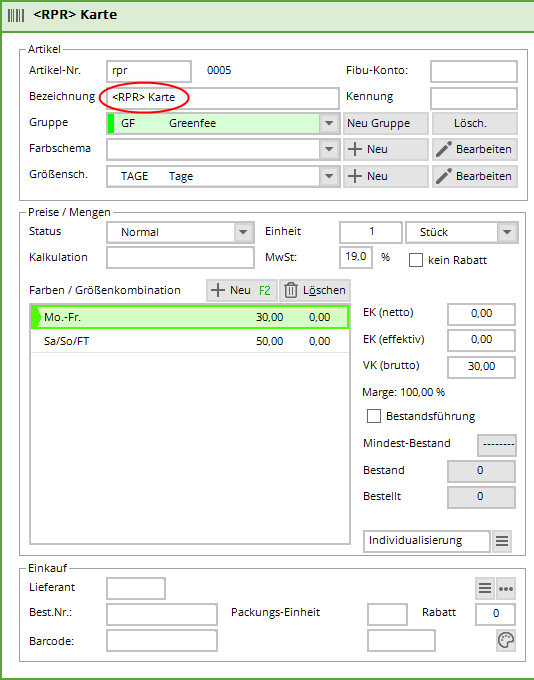
Task: Click the Neu Gruppe button
Action: [x=386, y=123]
